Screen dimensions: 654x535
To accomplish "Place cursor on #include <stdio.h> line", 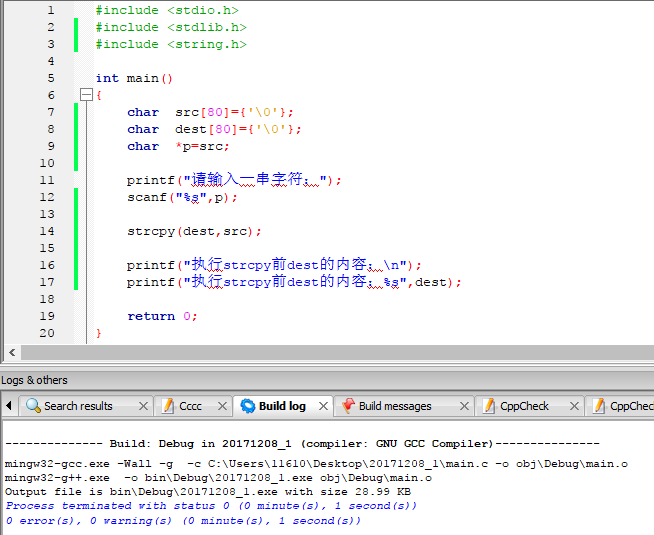I will click(167, 10).
